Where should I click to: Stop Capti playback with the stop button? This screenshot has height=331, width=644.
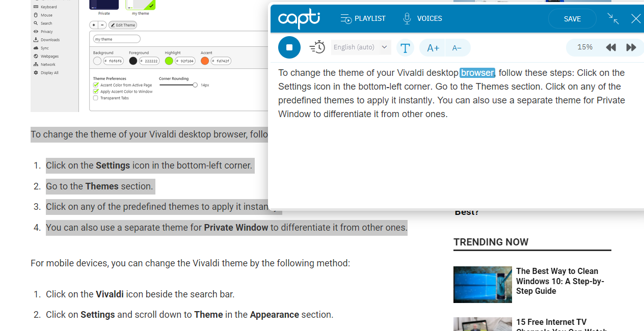point(289,47)
